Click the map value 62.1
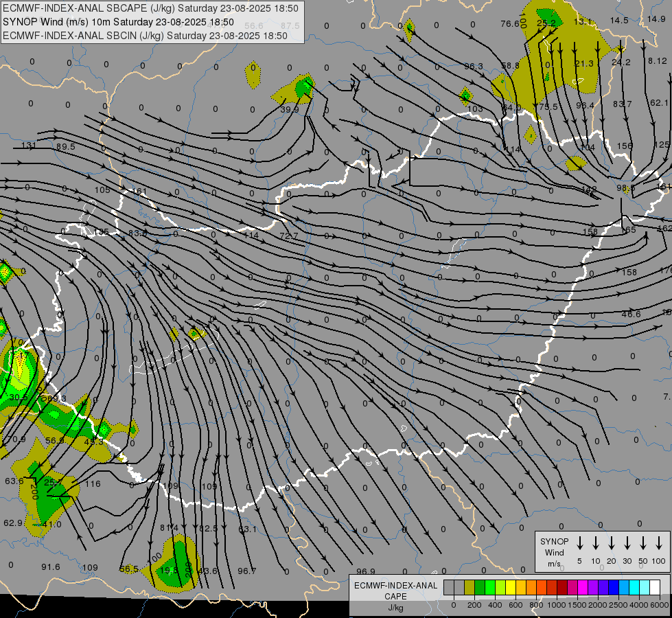Screen dimensions: 672x618 (659, 102)
